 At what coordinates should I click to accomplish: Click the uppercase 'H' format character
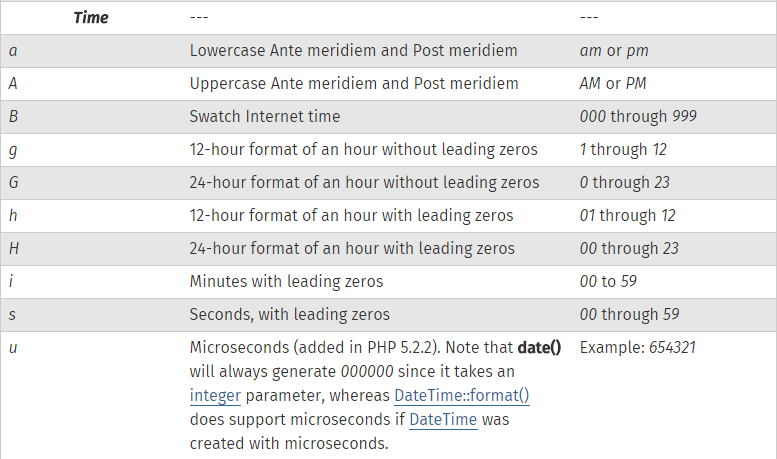tap(14, 248)
